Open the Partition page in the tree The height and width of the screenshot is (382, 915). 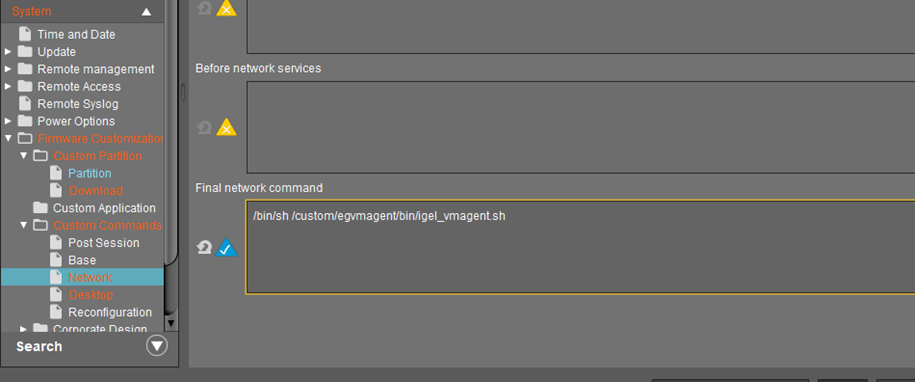point(89,173)
